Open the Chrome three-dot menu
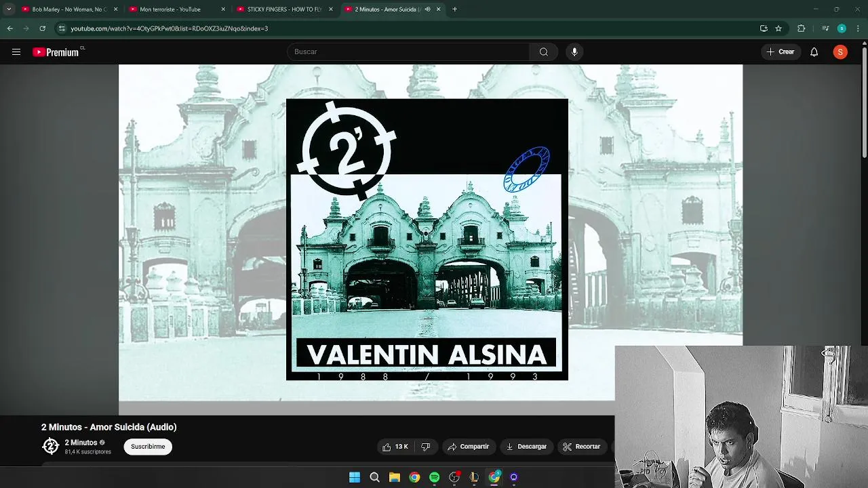 click(x=859, y=28)
